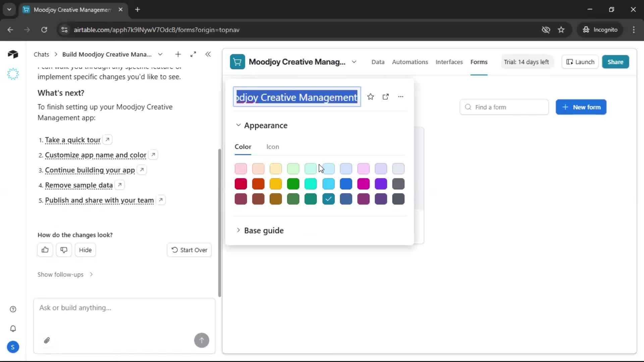Focus the Find a form search box
644x362 pixels.
pos(504,107)
